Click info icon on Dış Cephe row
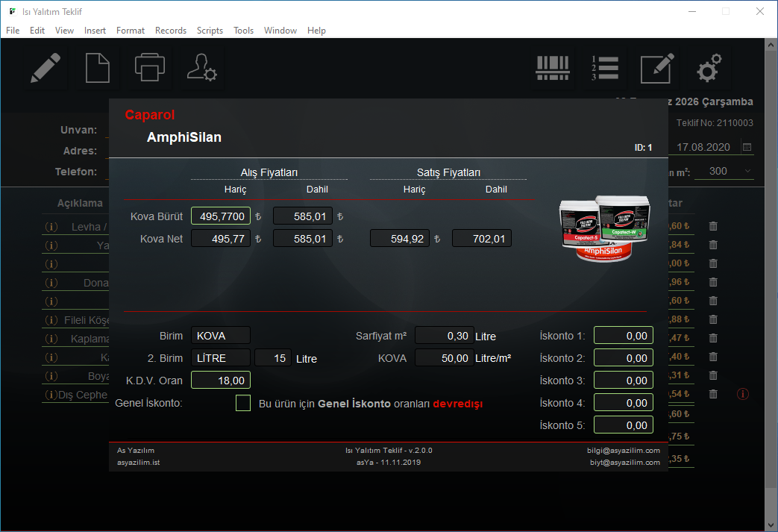This screenshot has height=532, width=778. [x=51, y=395]
